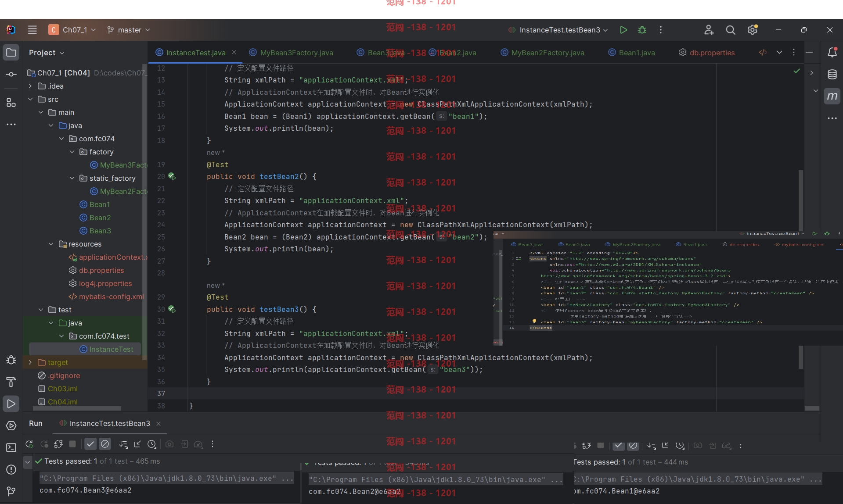Open Project view options dropdown
This screenshot has height=504, width=843.
click(x=47, y=53)
